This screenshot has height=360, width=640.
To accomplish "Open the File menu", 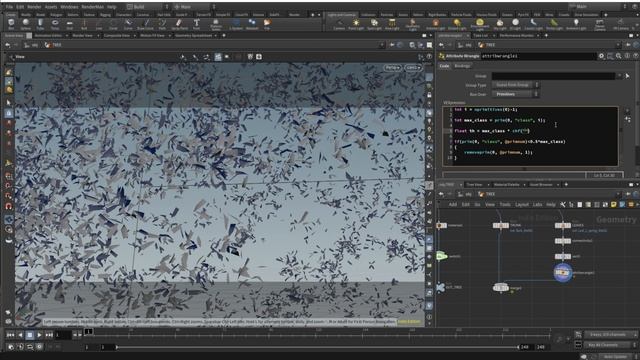I will (9, 7).
